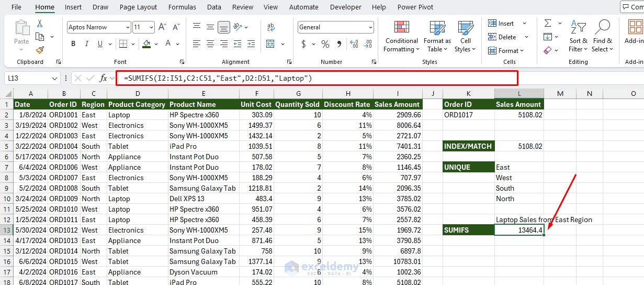Click the Middle Align icon
644x285 pixels.
(x=210, y=27)
